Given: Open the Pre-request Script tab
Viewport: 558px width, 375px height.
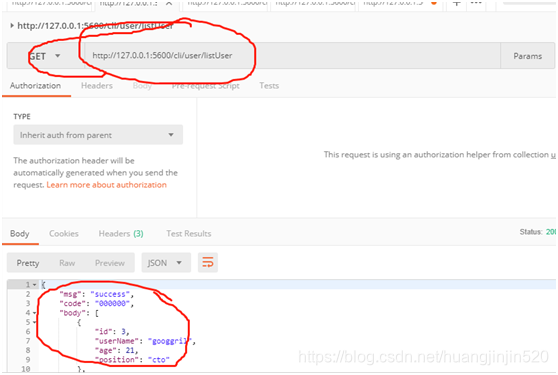Looking at the screenshot, I should point(205,86).
